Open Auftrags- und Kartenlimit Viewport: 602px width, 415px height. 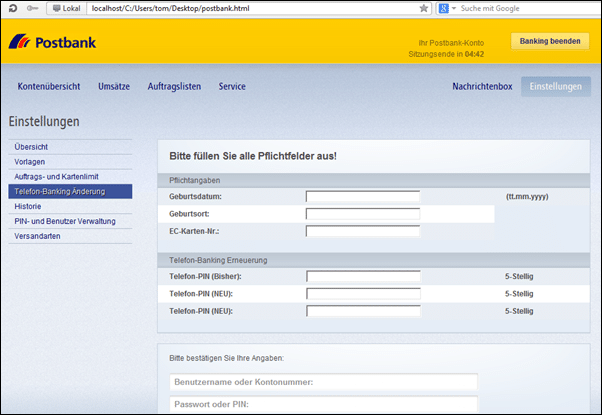[70, 177]
